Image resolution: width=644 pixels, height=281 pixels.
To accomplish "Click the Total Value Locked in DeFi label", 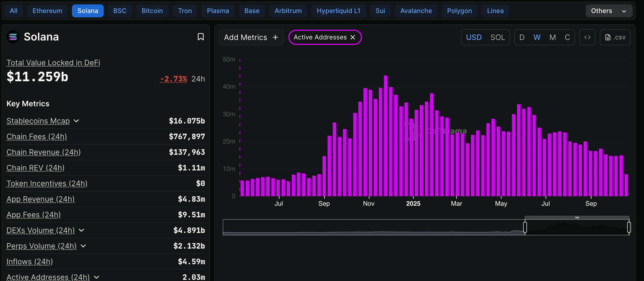I will tap(53, 63).
